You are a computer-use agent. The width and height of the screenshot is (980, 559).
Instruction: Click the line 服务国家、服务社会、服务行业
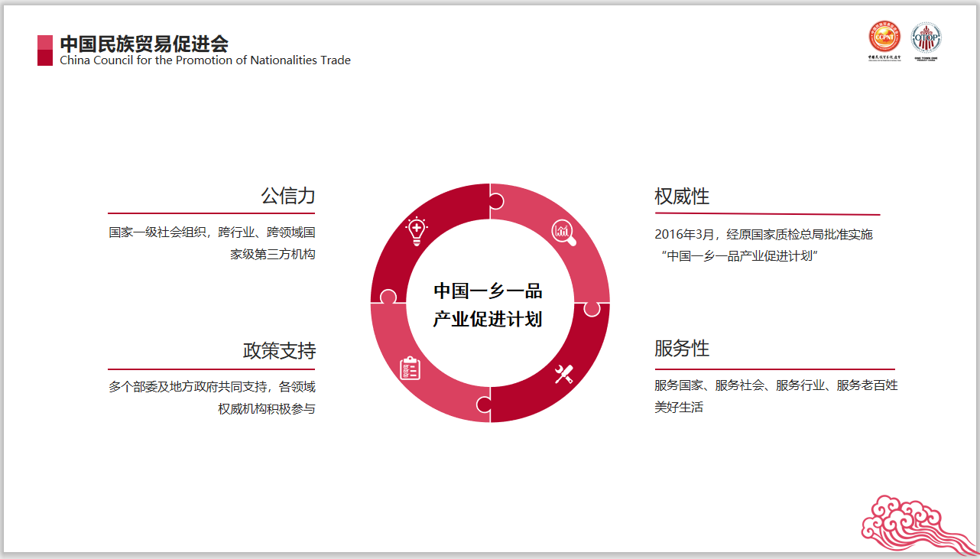click(x=776, y=385)
